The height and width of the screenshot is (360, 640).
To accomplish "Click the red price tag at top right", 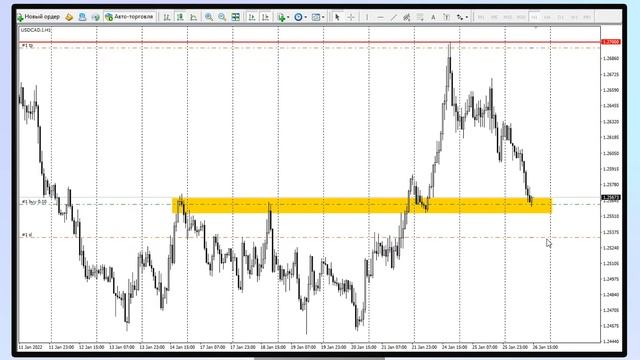I will click(x=611, y=42).
